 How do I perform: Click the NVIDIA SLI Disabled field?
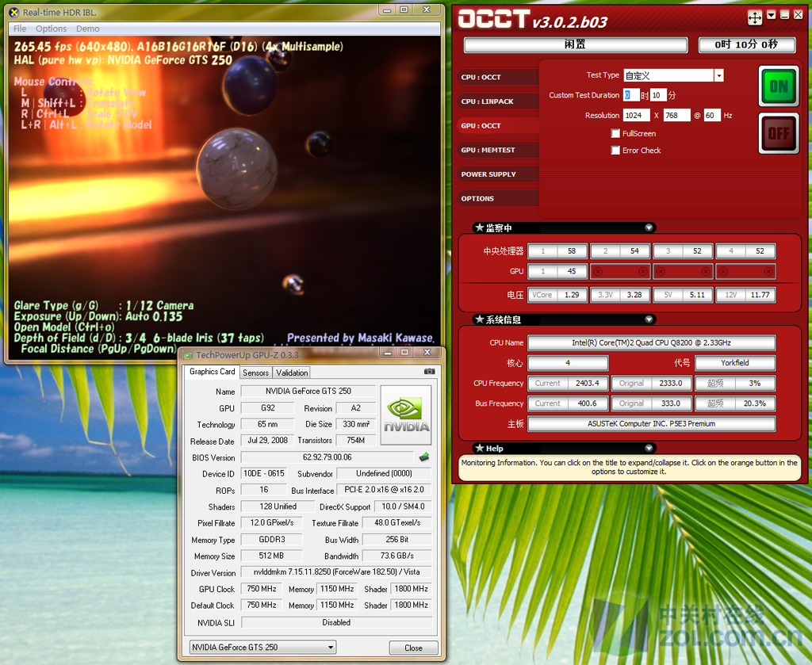point(336,622)
